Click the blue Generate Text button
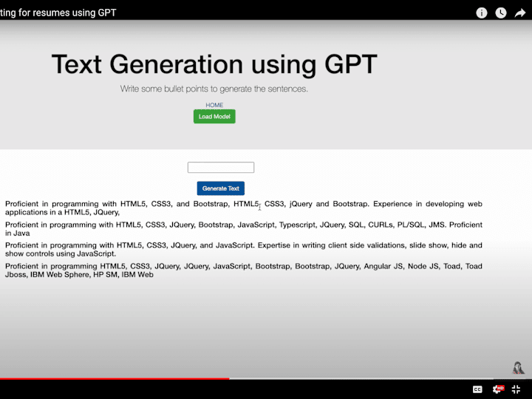The width and height of the screenshot is (532, 399). coord(221,188)
